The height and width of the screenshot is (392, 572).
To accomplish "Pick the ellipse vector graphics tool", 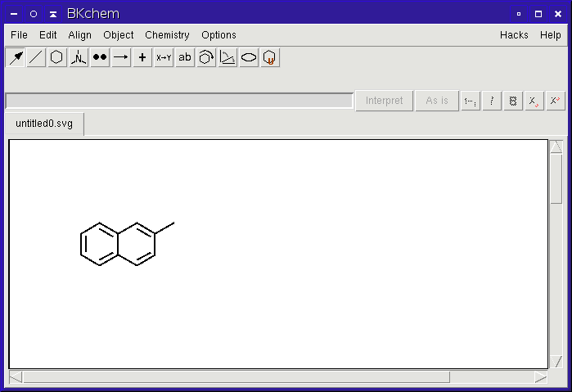I will (249, 57).
